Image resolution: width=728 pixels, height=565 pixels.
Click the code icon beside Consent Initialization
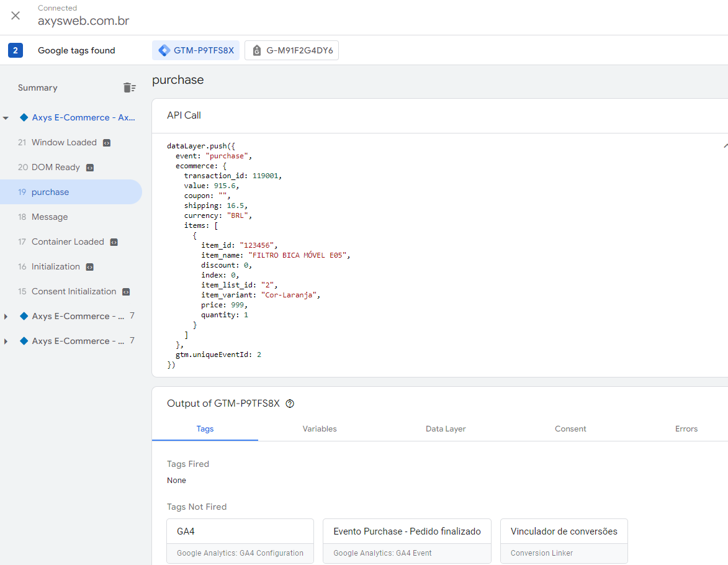tap(126, 292)
